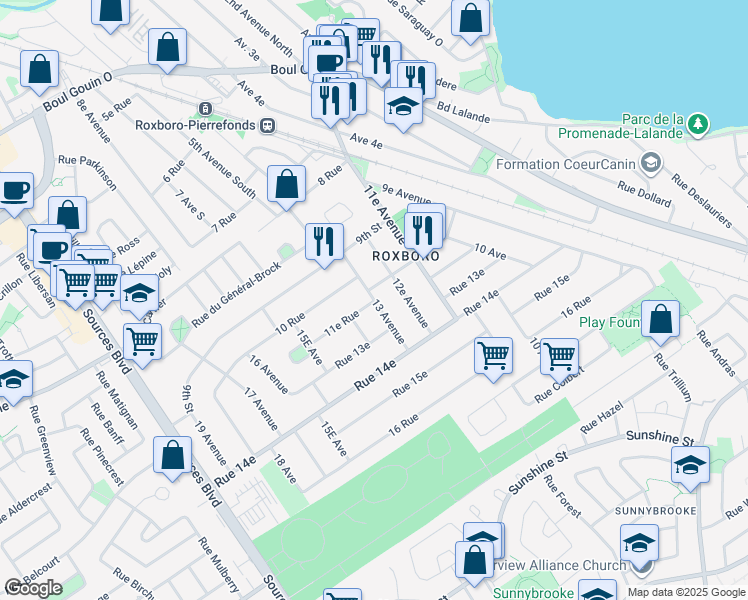Click the school marker below Sunshine St
The image size is (748, 600).
690,466
